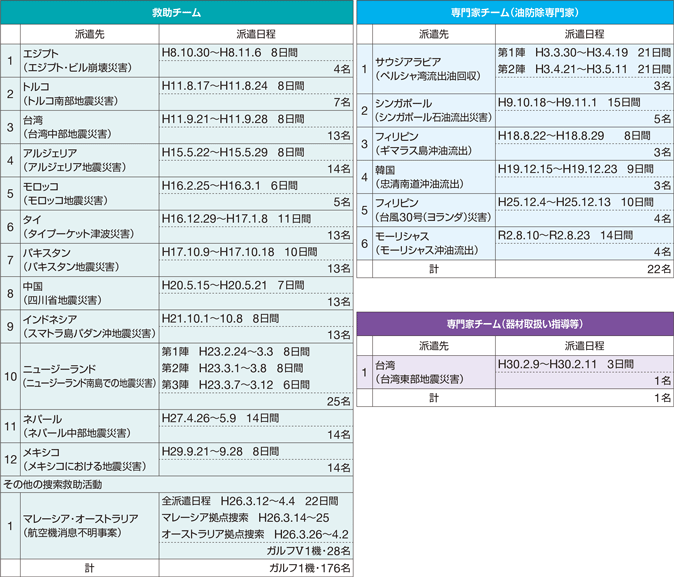The image size is (674, 577).
Task: Click the 専門家チーム(油防除専門家) blue header
Action: coord(515,11)
